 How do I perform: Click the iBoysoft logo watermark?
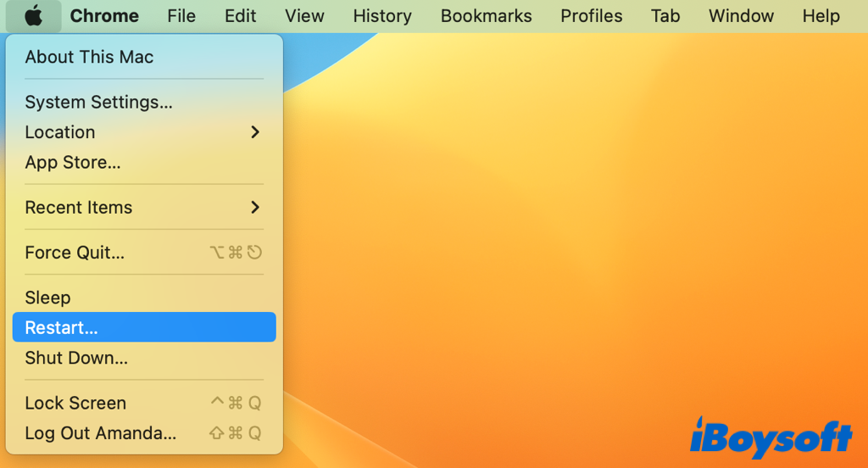771,437
